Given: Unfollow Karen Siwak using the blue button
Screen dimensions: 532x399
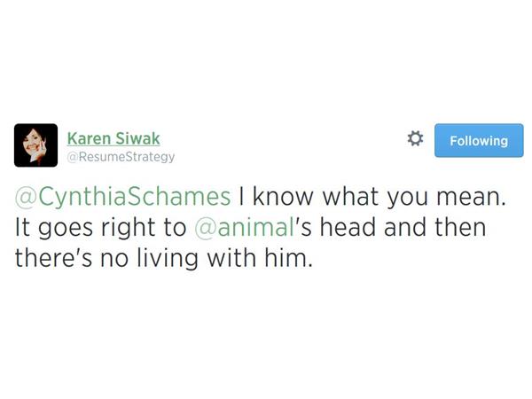Looking at the screenshot, I should [479, 140].
